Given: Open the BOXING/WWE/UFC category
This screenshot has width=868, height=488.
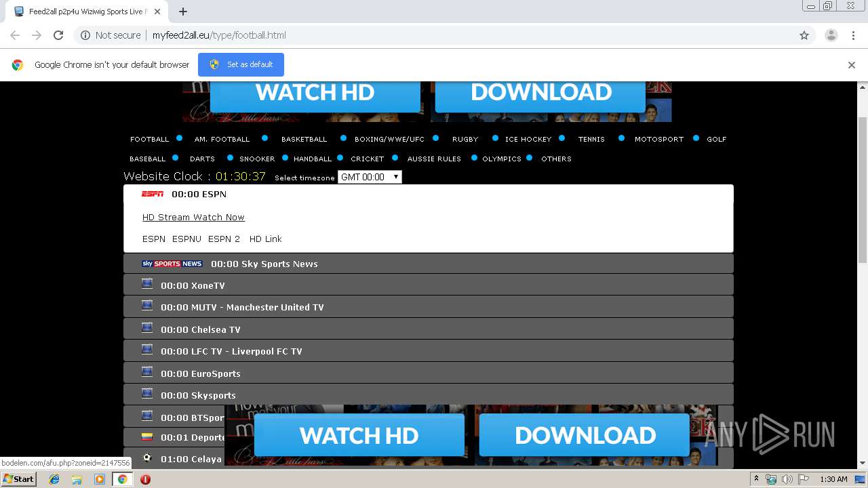Looking at the screenshot, I should pyautogui.click(x=389, y=139).
